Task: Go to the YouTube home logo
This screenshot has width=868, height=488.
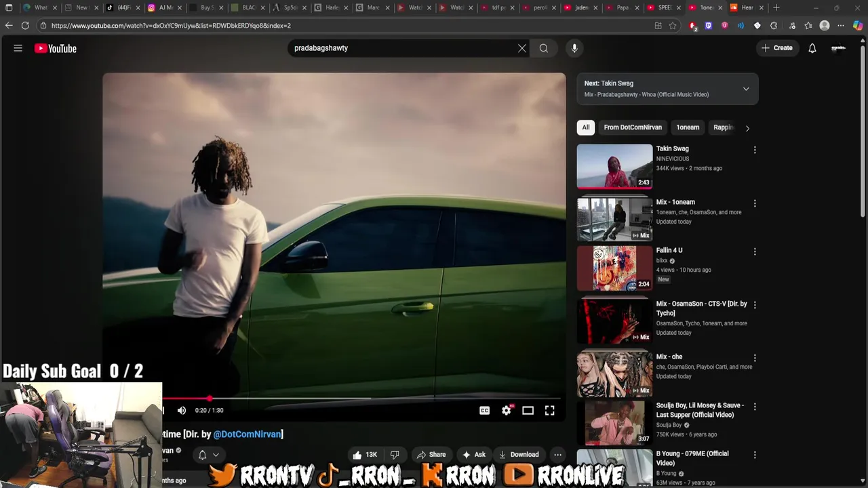Action: (x=56, y=48)
